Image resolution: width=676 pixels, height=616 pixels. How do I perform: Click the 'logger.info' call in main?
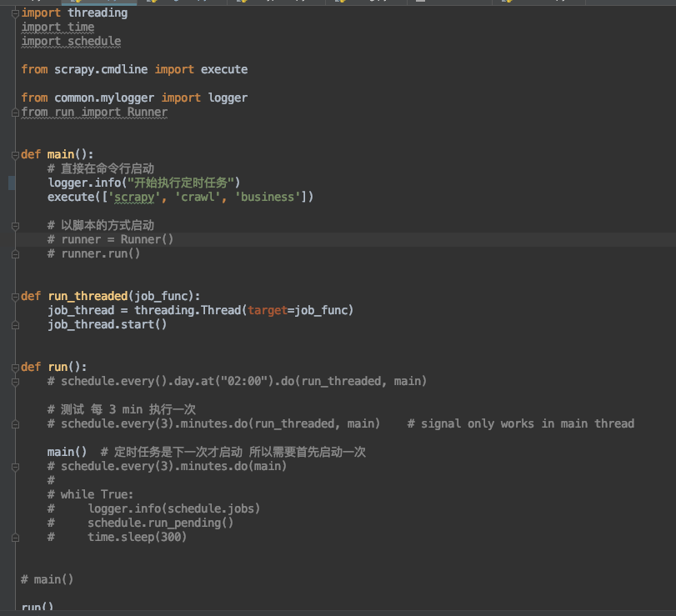pos(84,183)
